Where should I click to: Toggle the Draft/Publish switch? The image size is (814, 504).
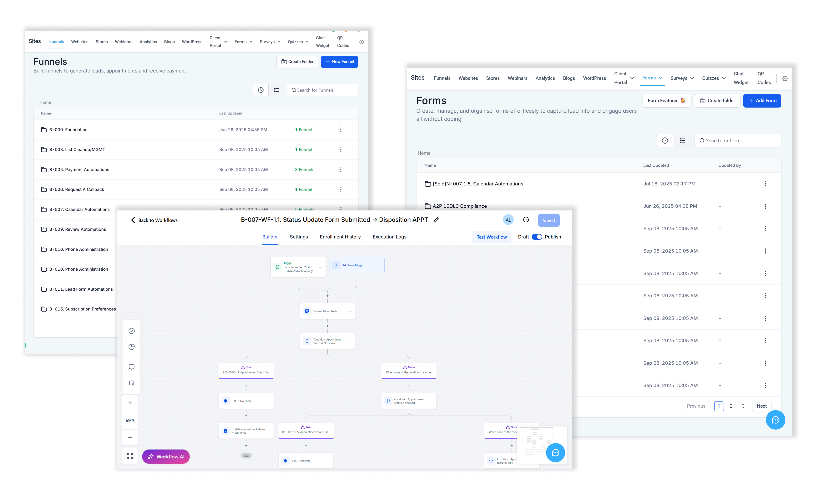pos(537,237)
